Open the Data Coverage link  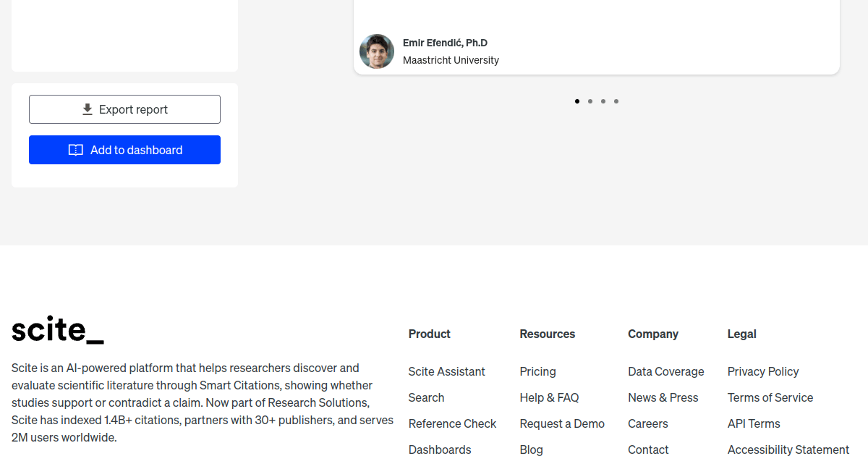coord(665,371)
